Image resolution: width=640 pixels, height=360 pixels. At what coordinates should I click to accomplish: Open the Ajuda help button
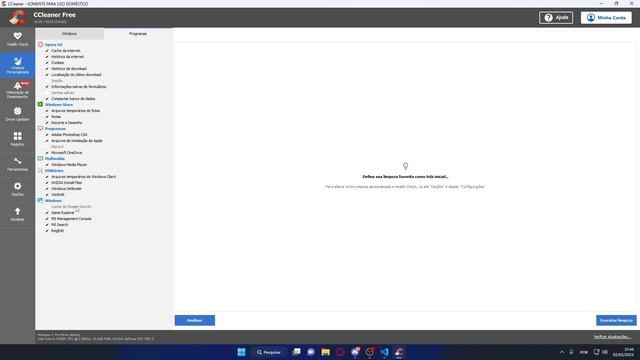point(556,18)
